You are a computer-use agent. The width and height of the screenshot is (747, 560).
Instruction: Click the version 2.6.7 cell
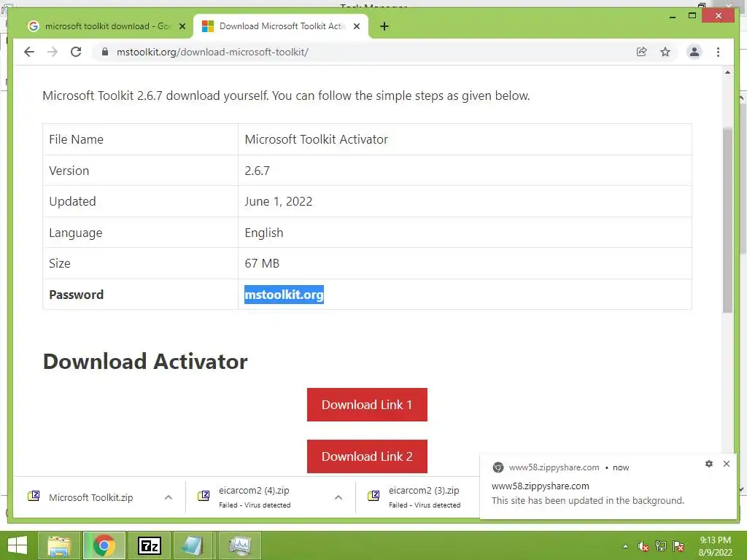click(465, 171)
